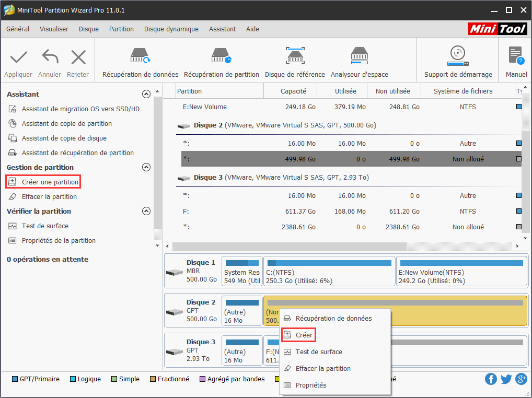This screenshot has width=532, height=398.
Task: Collapse the Vérifier la partition section
Action: (147, 211)
